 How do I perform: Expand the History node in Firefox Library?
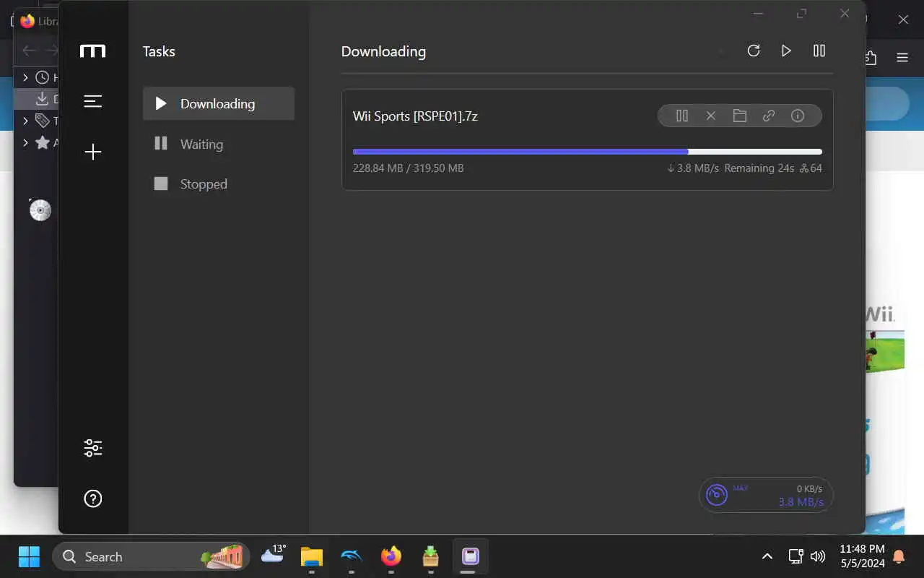[25, 77]
